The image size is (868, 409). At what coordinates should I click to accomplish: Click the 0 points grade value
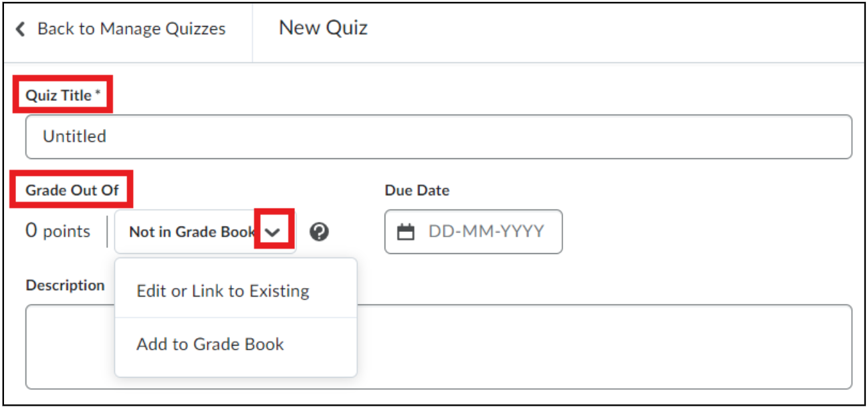click(58, 231)
